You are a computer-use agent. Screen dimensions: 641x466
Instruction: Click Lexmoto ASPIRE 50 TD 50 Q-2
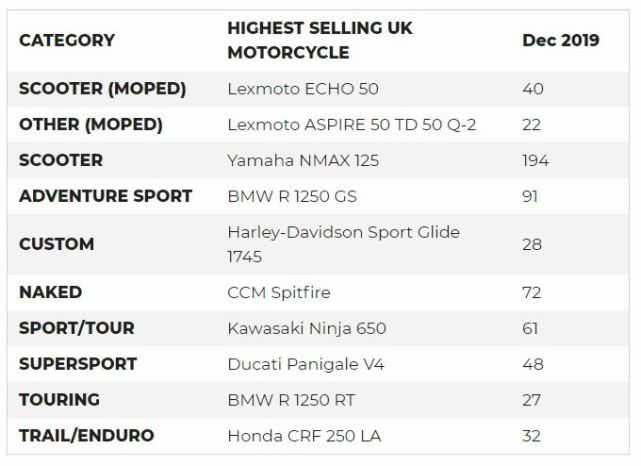pyautogui.click(x=352, y=124)
